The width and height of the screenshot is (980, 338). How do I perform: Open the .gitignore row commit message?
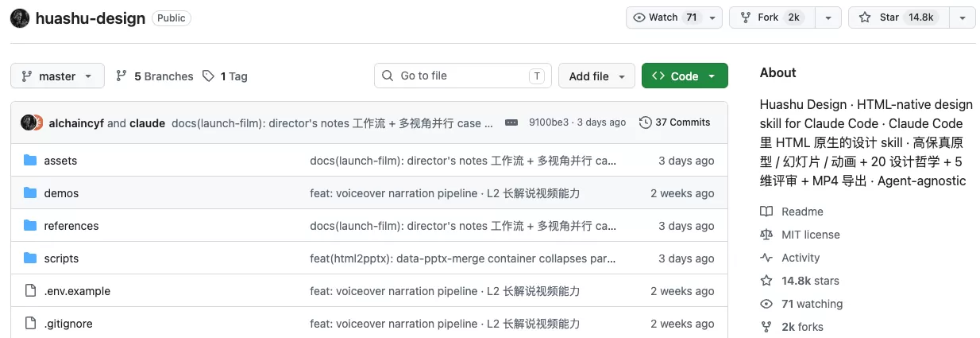pyautogui.click(x=445, y=324)
